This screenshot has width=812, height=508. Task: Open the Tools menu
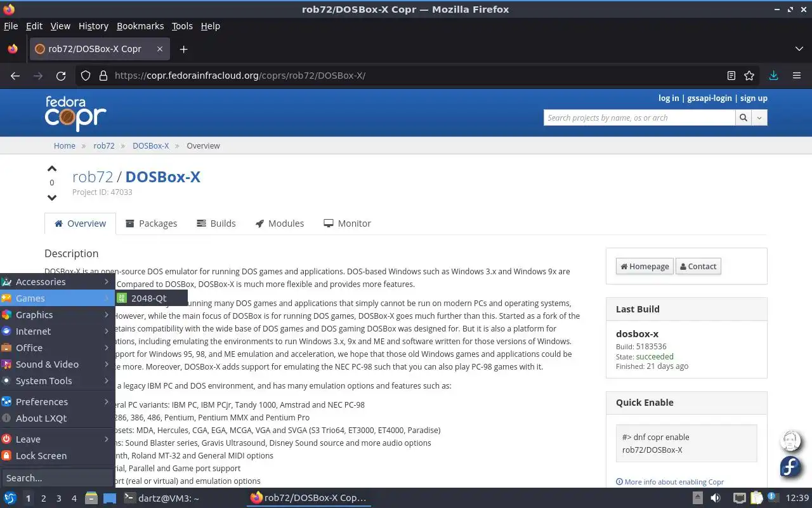182,26
